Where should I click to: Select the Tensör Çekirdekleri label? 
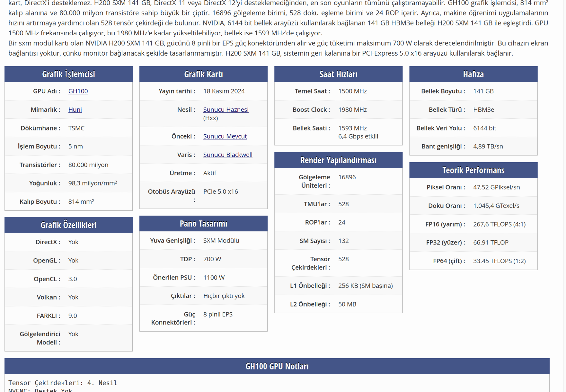[311, 263]
